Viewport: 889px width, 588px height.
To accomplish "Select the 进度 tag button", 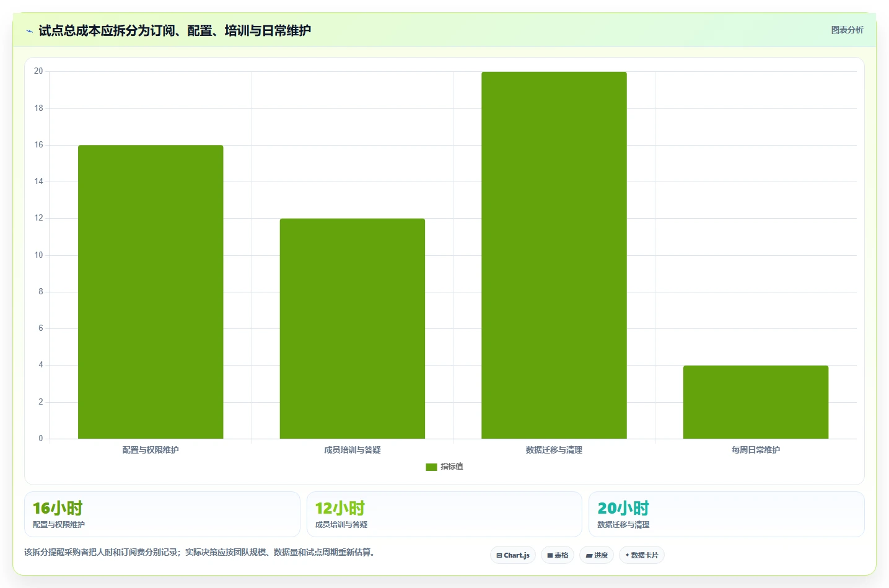I will click(597, 555).
